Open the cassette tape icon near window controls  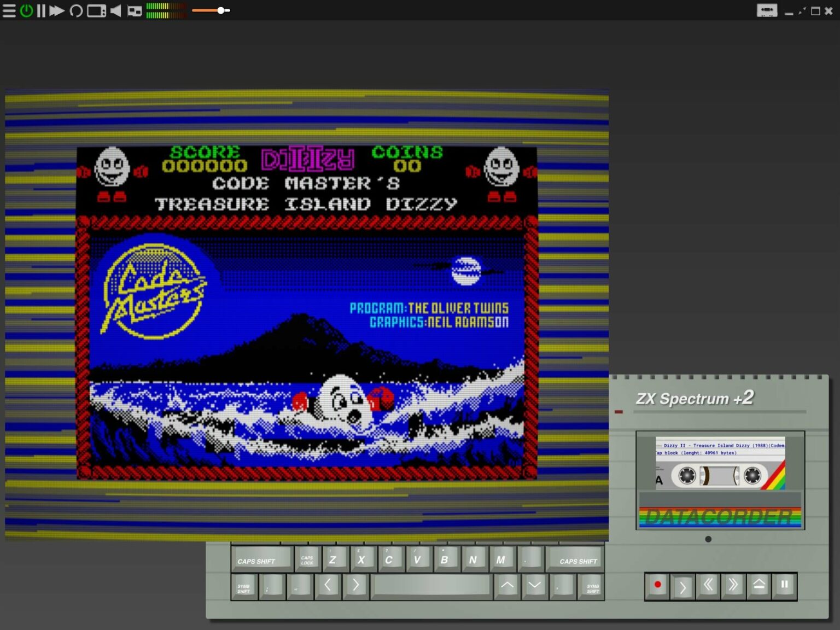pyautogui.click(x=767, y=10)
